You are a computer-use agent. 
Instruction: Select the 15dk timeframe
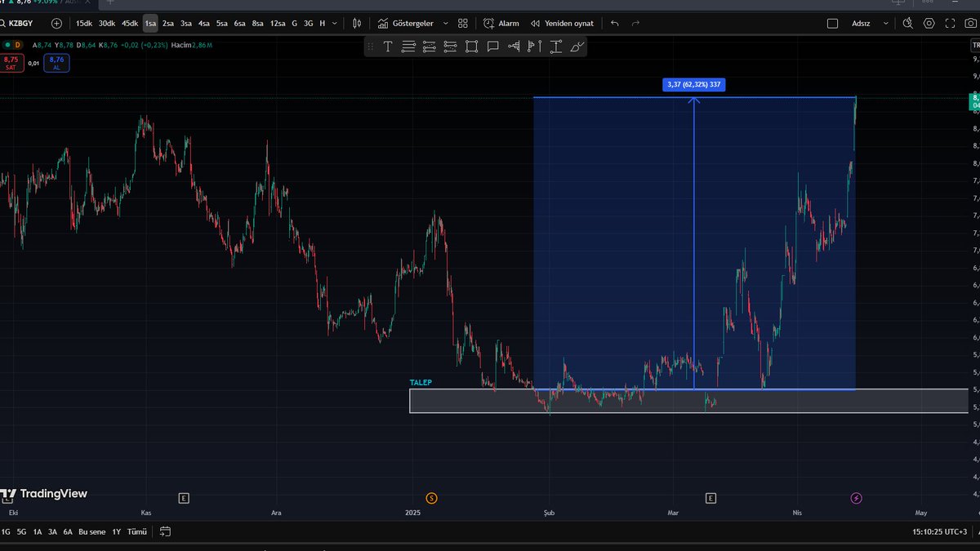tap(83, 24)
